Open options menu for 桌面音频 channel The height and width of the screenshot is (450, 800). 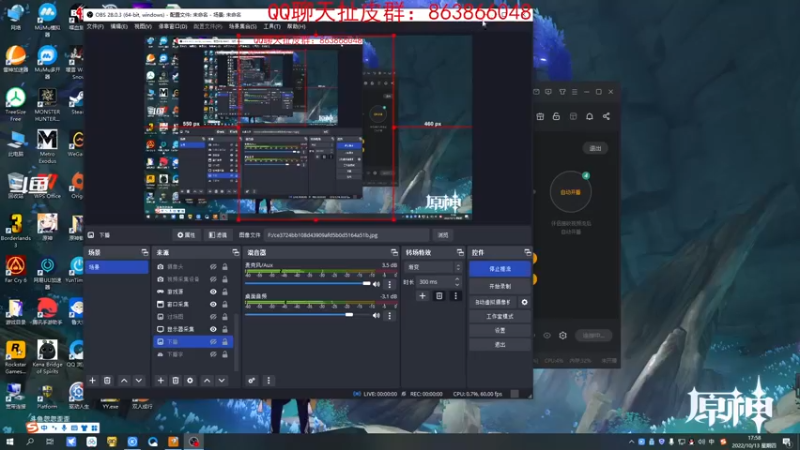coord(390,316)
